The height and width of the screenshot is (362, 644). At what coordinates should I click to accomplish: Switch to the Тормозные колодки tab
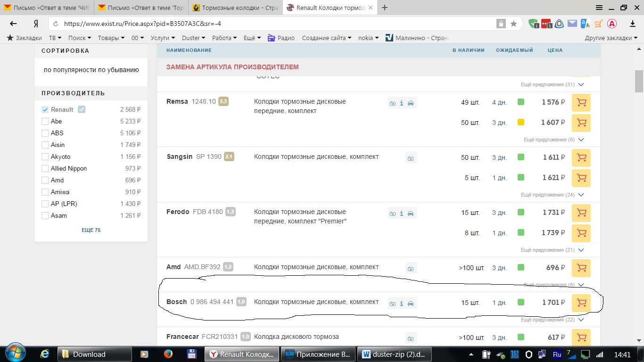[x=235, y=8]
